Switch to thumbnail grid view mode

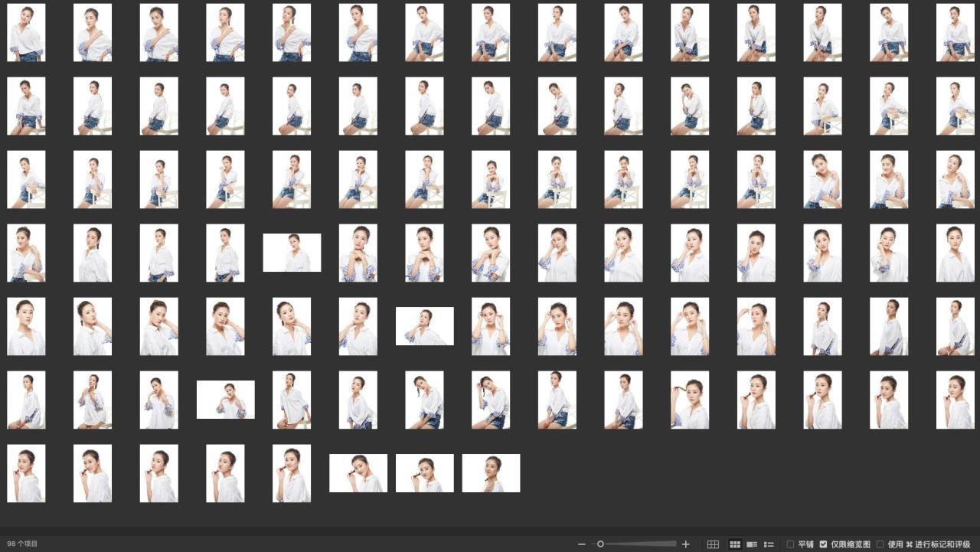(735, 544)
